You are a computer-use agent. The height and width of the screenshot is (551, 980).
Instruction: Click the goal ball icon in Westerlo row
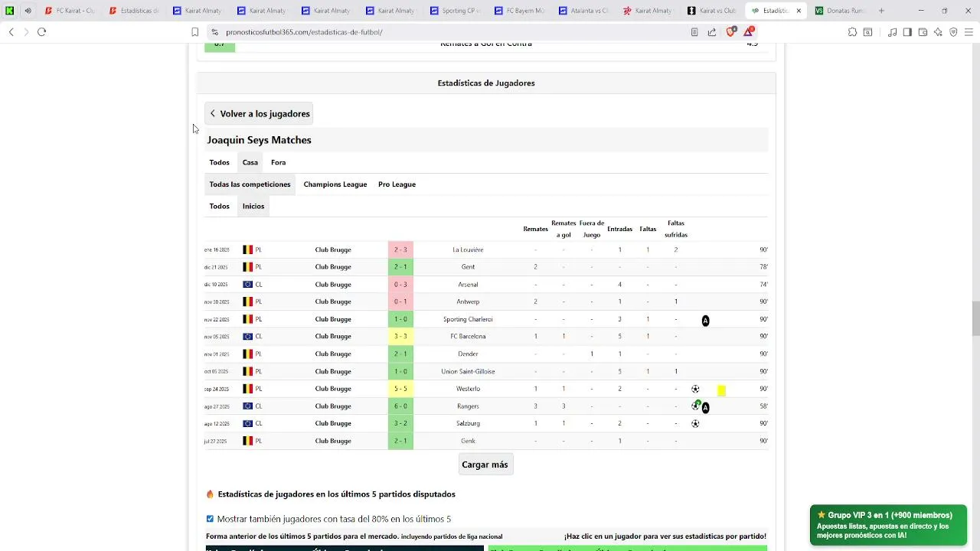pos(695,389)
